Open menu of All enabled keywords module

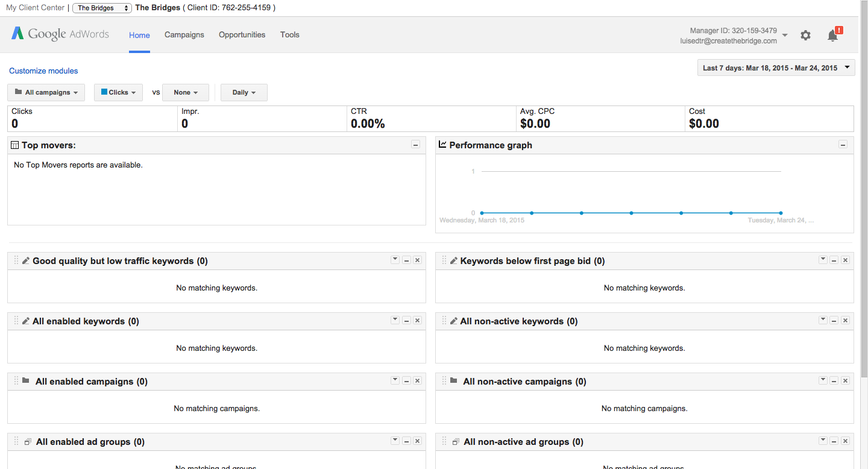395,320
